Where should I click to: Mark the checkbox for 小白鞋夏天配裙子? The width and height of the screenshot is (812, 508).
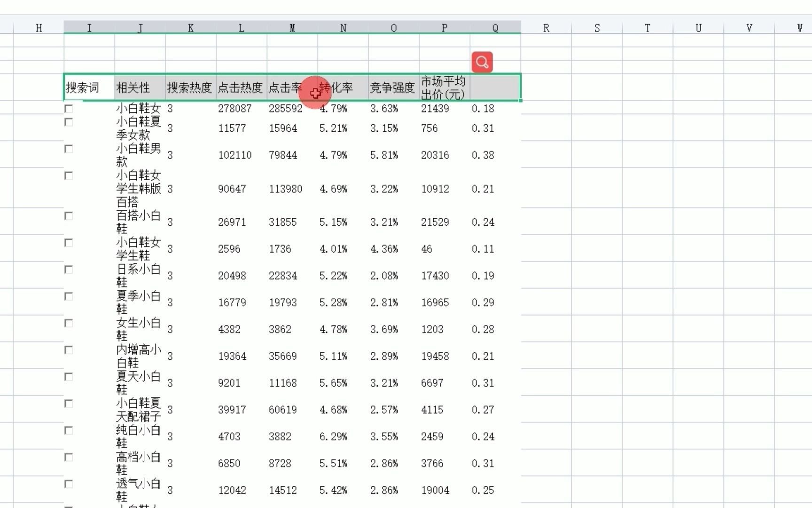tap(69, 403)
